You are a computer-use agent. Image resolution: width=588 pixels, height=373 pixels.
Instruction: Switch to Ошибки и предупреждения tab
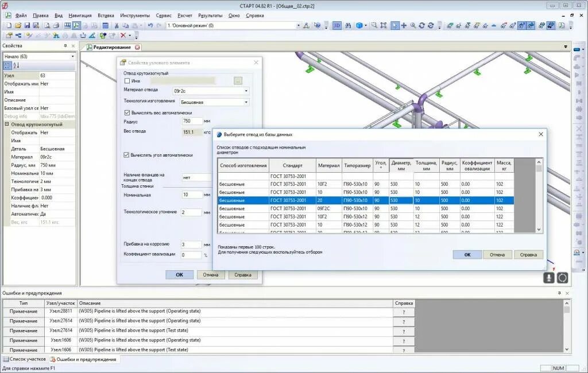coord(83,359)
